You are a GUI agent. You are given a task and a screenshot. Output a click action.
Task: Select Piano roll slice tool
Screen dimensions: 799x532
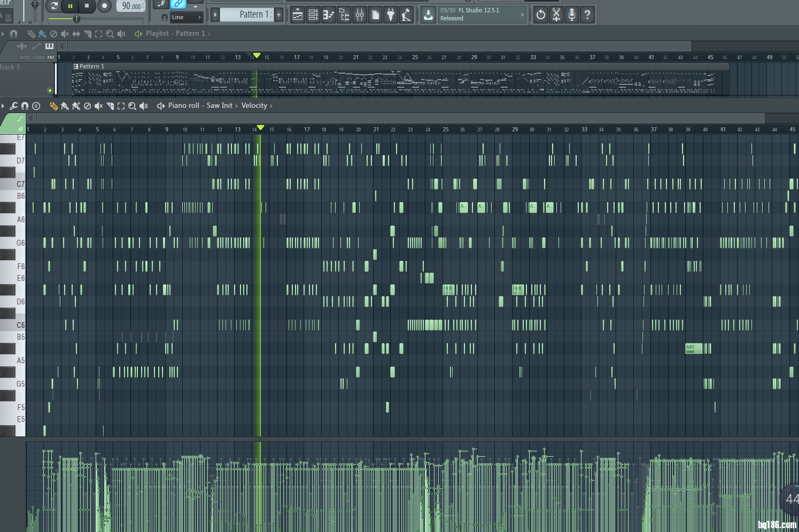110,106
